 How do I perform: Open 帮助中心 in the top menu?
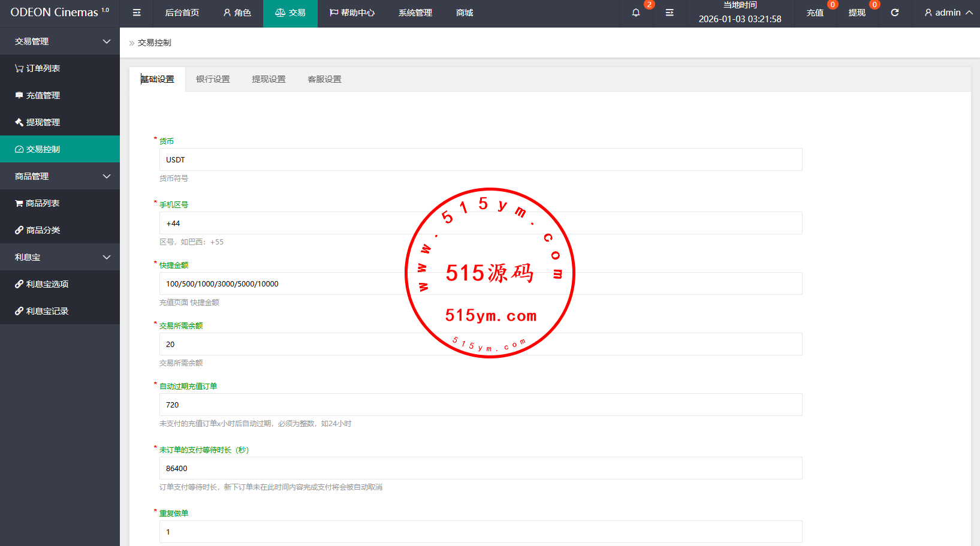[x=352, y=13]
